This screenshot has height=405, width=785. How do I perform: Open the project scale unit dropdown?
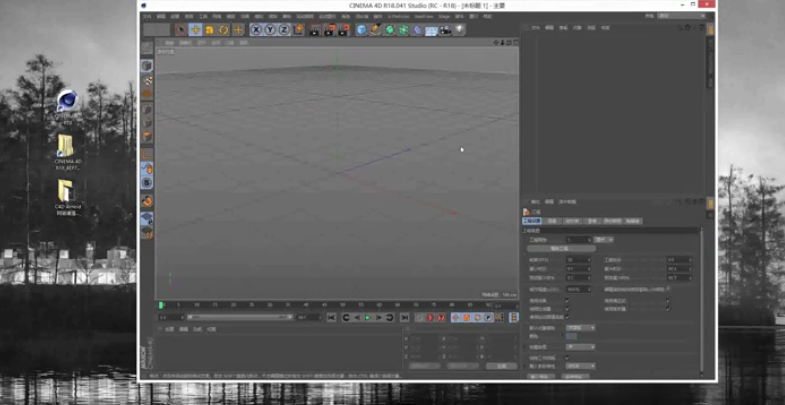click(604, 240)
